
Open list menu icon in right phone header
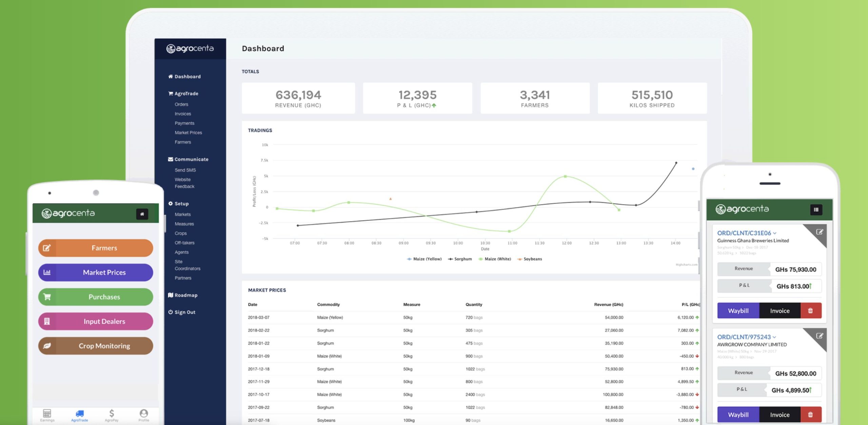[x=816, y=210]
